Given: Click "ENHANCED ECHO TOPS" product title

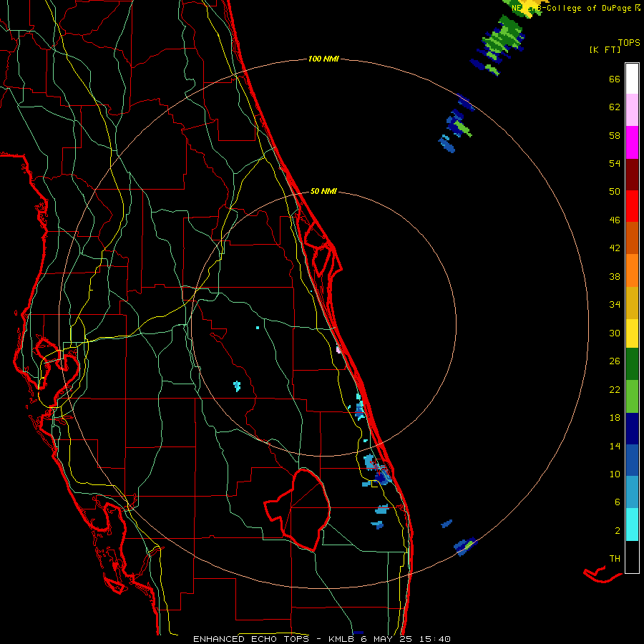Looking at the screenshot, I should (251, 639).
